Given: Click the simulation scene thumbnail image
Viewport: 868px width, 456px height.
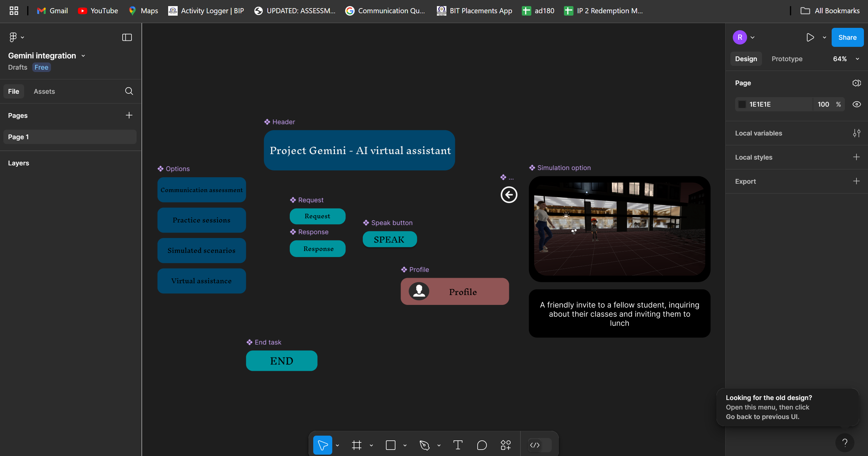Looking at the screenshot, I should pyautogui.click(x=619, y=229).
